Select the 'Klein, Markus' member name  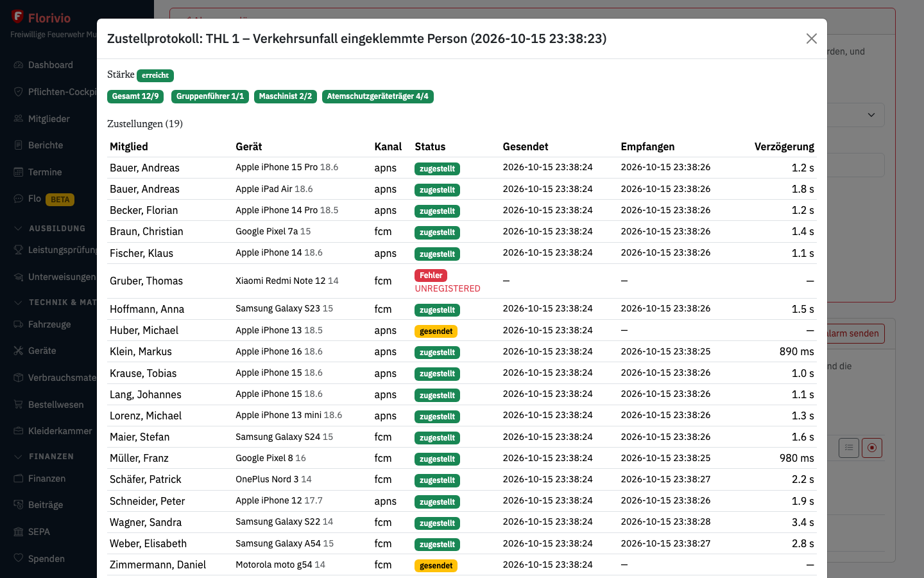point(141,351)
